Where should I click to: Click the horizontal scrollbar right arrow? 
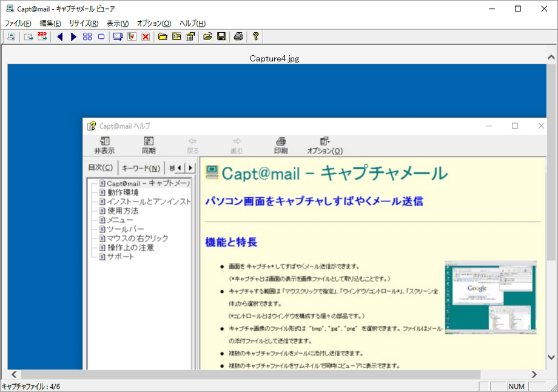534,374
